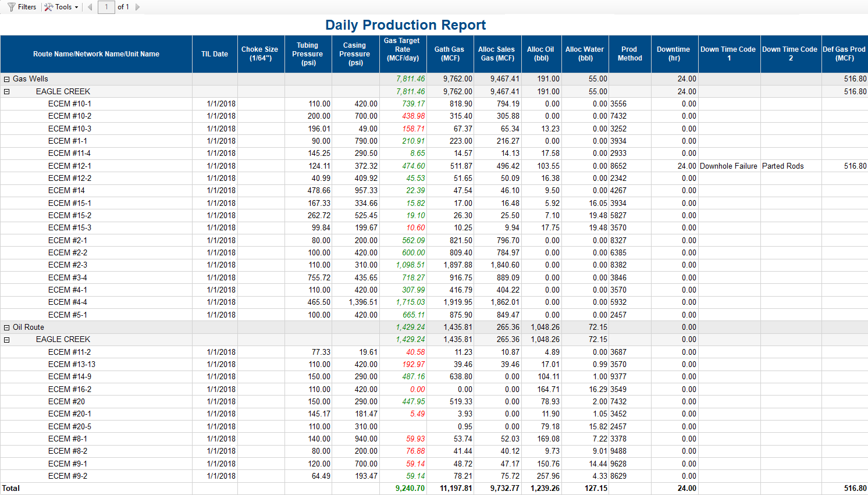The height and width of the screenshot is (495, 868).
Task: Select the ECEM #16-2 row name
Action: (x=70, y=389)
